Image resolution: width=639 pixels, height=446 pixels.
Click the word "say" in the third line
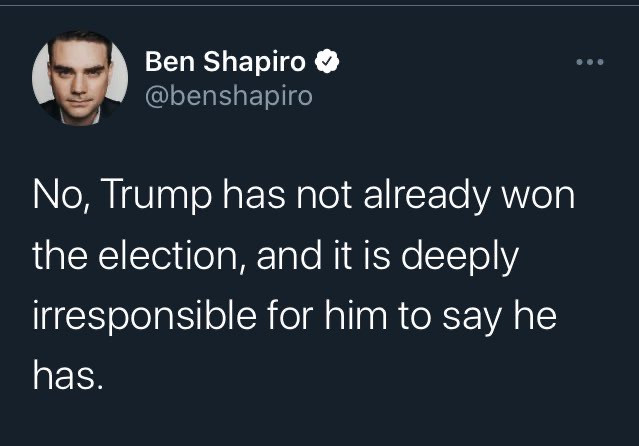click(x=472, y=320)
